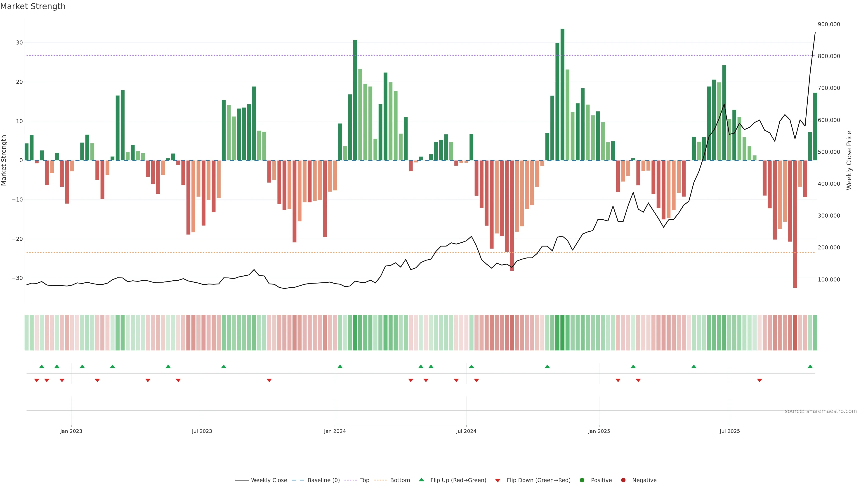Click the 900,000 price axis tick label
The image size is (868, 488).
click(829, 24)
